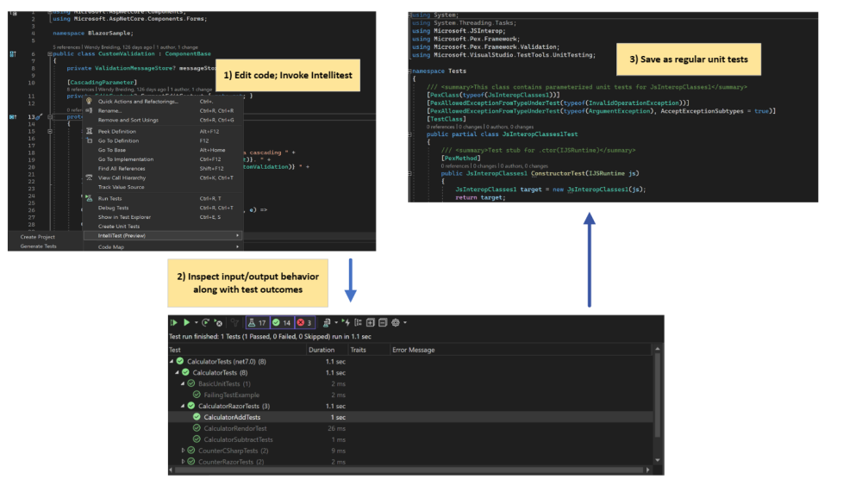
Task: Choose Go To Definition
Action: pyautogui.click(x=162, y=140)
